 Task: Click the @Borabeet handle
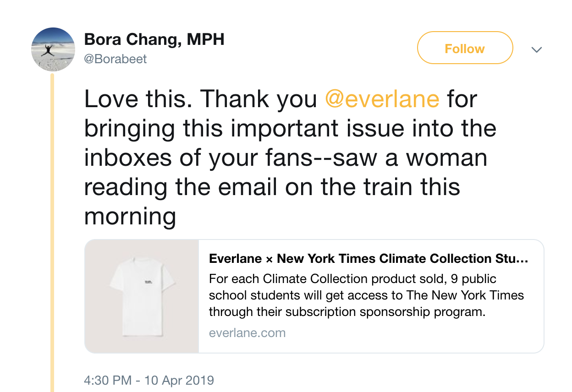click(115, 59)
